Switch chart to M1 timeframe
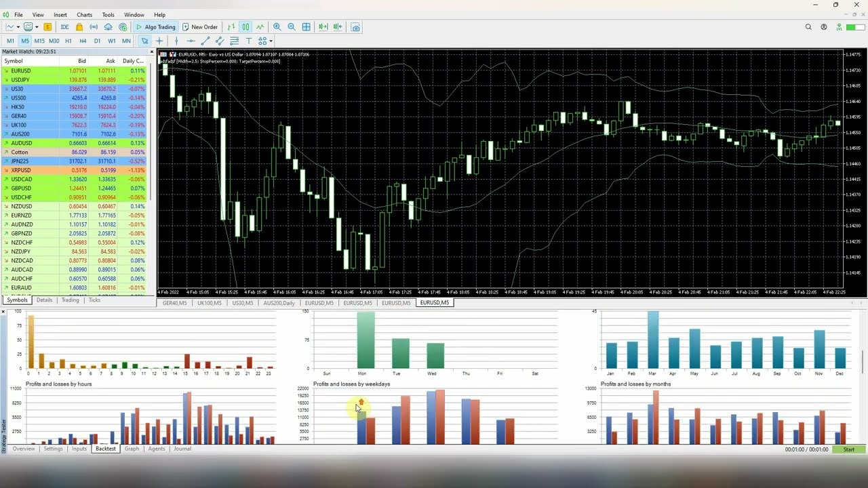868x488 pixels. 10,41
